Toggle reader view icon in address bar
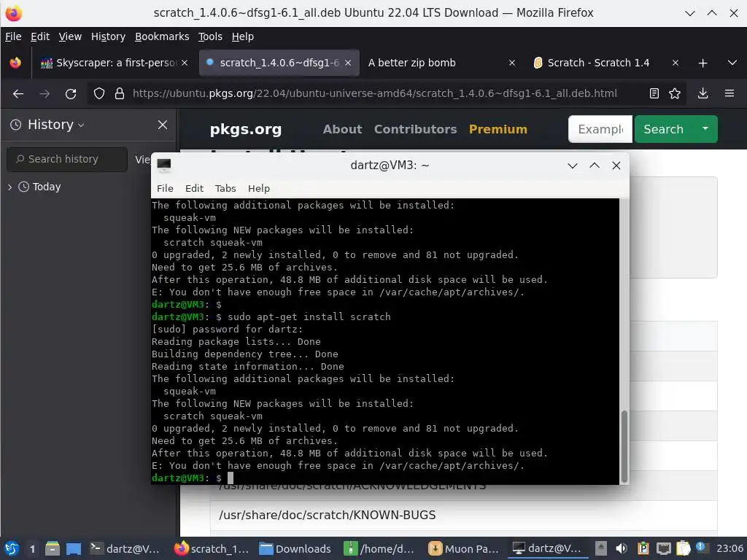 [654, 93]
